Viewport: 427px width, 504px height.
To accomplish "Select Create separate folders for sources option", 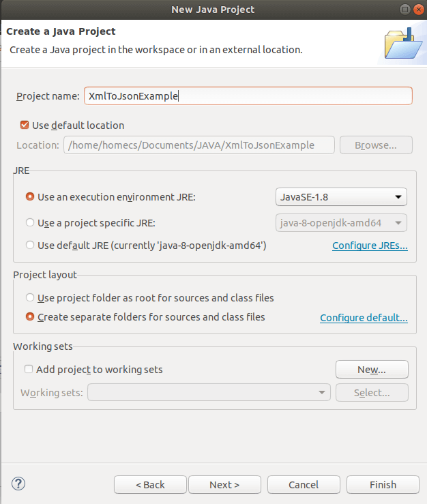I will 30,316.
